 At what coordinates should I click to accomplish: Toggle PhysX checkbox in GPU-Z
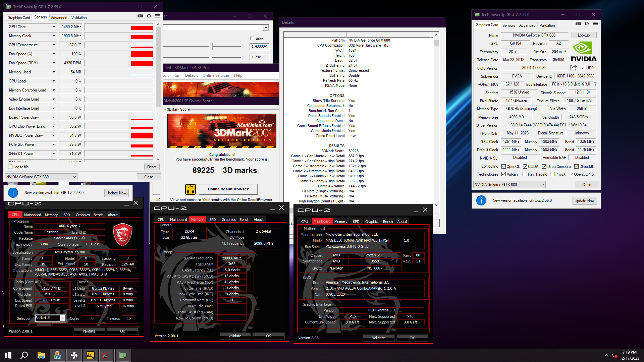(x=552, y=174)
